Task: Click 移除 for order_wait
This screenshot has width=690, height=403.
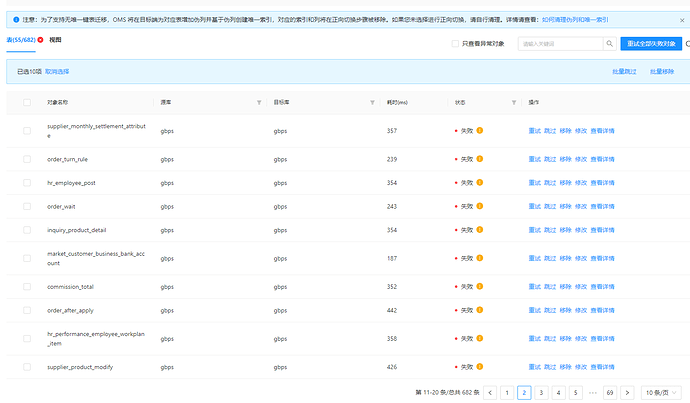Action: click(565, 206)
